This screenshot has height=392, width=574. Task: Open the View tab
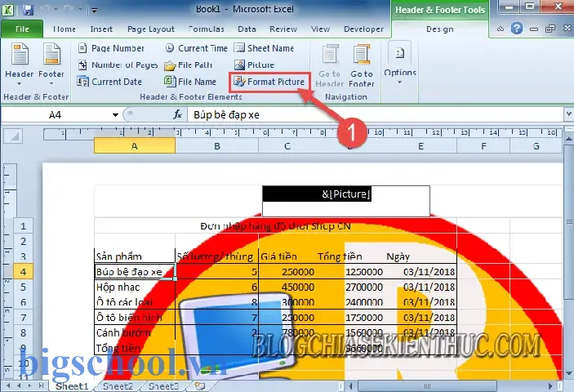point(320,29)
